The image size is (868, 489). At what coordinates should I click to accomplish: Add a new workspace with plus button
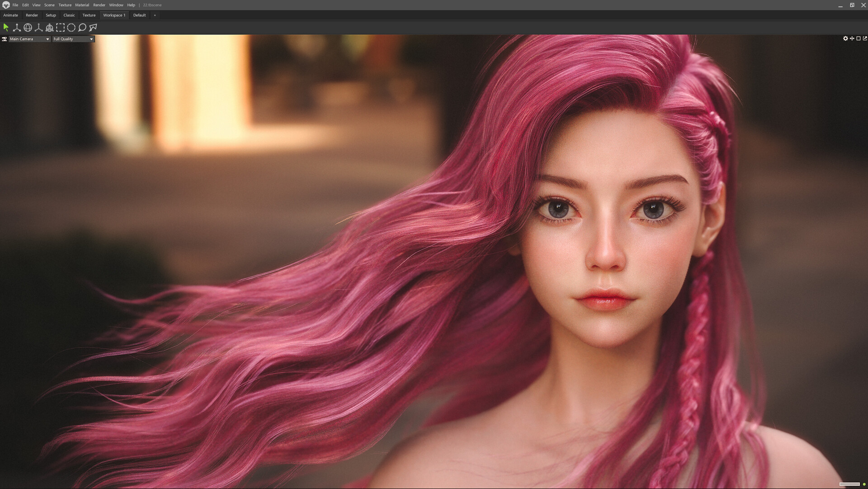(x=155, y=15)
